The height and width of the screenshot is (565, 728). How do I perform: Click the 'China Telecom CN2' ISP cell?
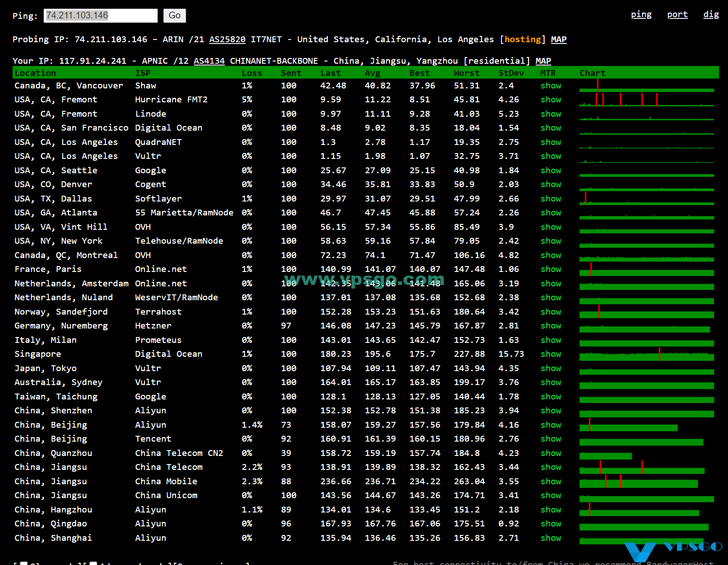[x=179, y=453]
